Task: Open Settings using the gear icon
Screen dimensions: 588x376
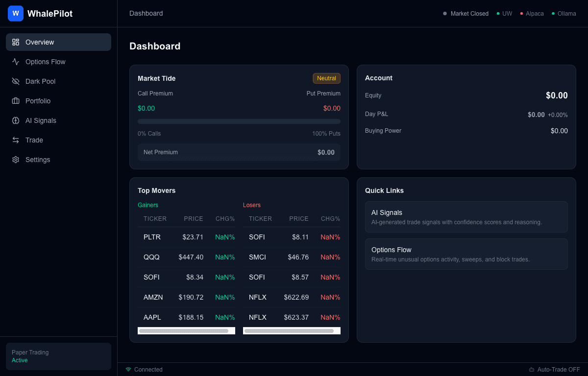Action: coord(15,160)
